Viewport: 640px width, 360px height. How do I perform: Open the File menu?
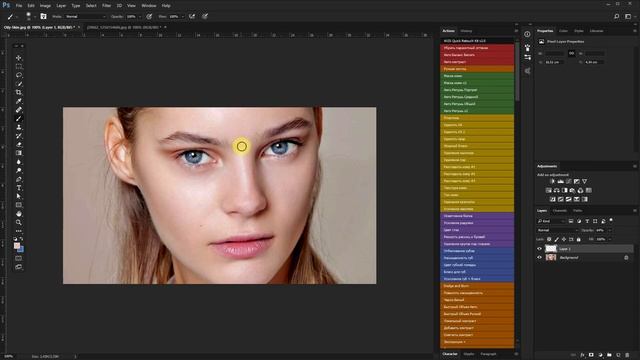(19, 6)
